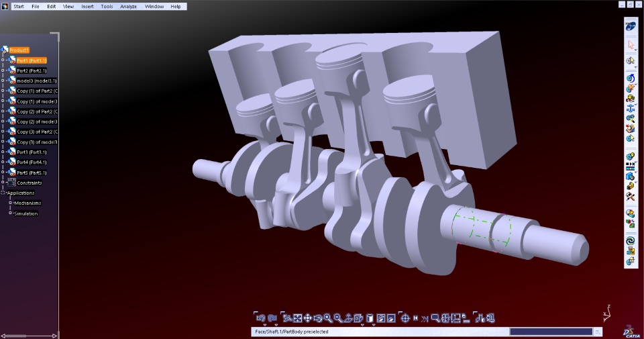This screenshot has height=339, width=644.
Task: Click the blue spiral swirl icon
Action: pyautogui.click(x=631, y=241)
